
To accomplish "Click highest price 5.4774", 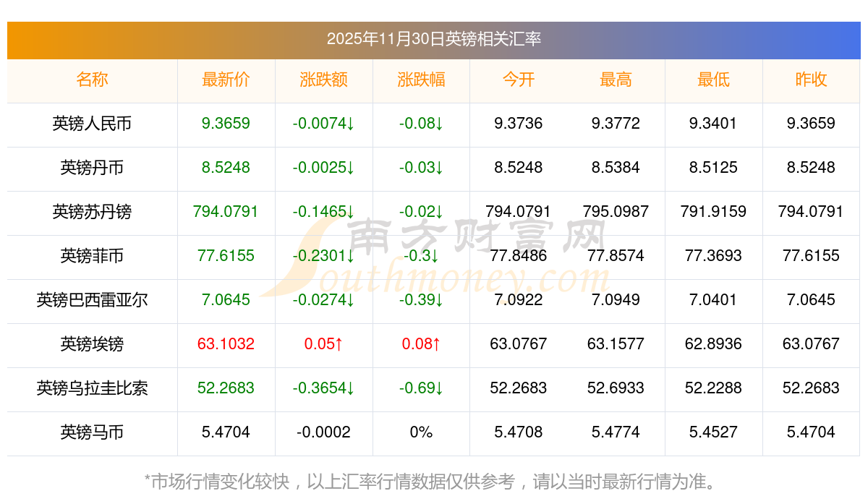I will pos(616,432).
